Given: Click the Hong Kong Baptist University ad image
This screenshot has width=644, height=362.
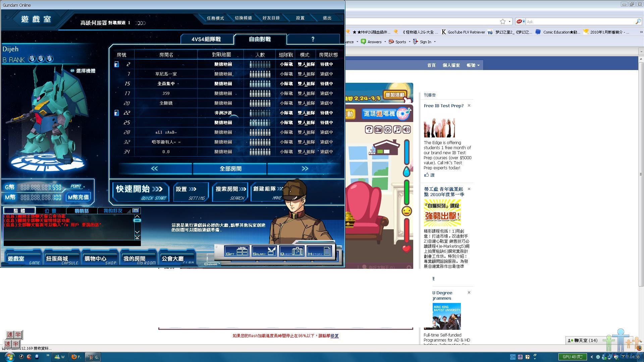Looking at the screenshot, I should point(446,316).
